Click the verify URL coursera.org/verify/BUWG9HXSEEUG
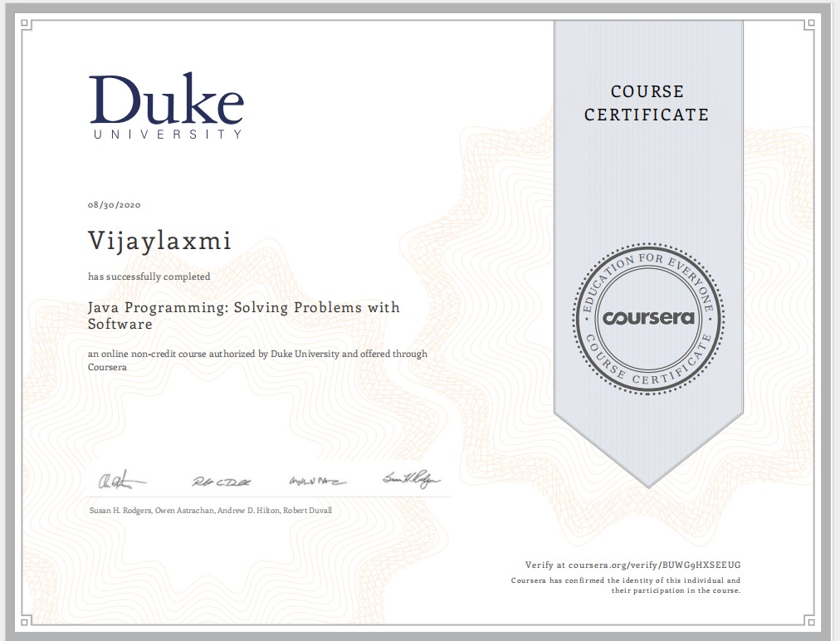The width and height of the screenshot is (840, 641). pyautogui.click(x=654, y=565)
